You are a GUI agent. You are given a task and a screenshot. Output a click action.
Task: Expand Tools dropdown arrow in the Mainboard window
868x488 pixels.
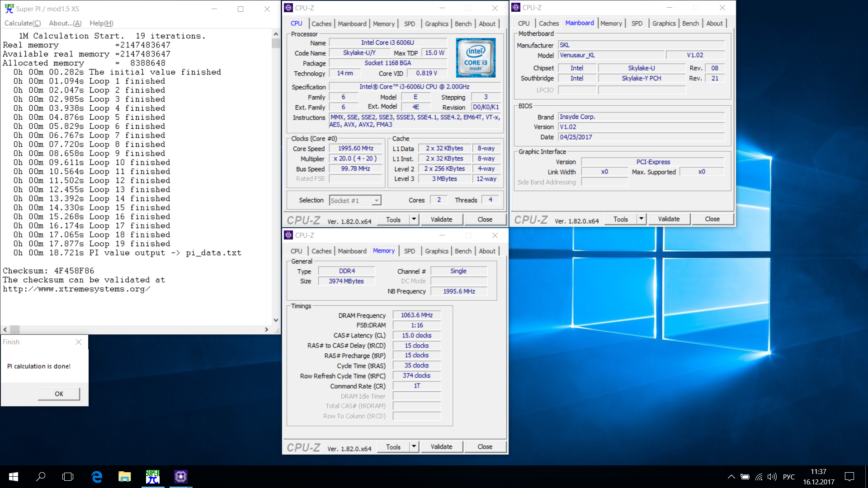(641, 219)
